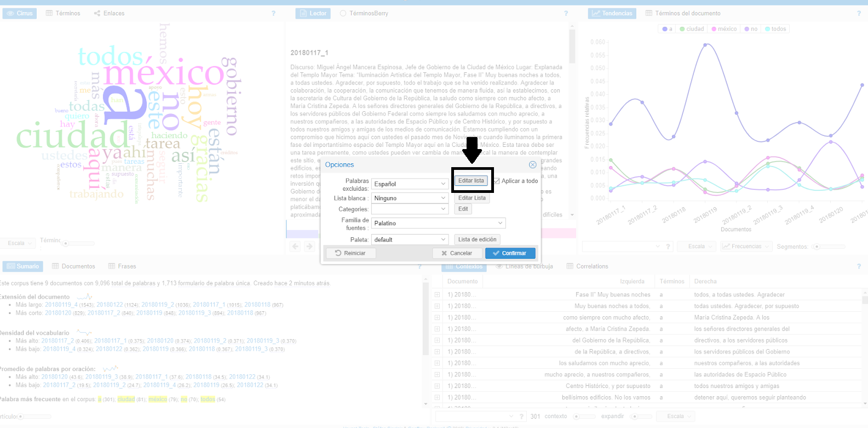Click the Segmentos slider in Tendencias
The image size is (868, 428).
[x=817, y=247]
